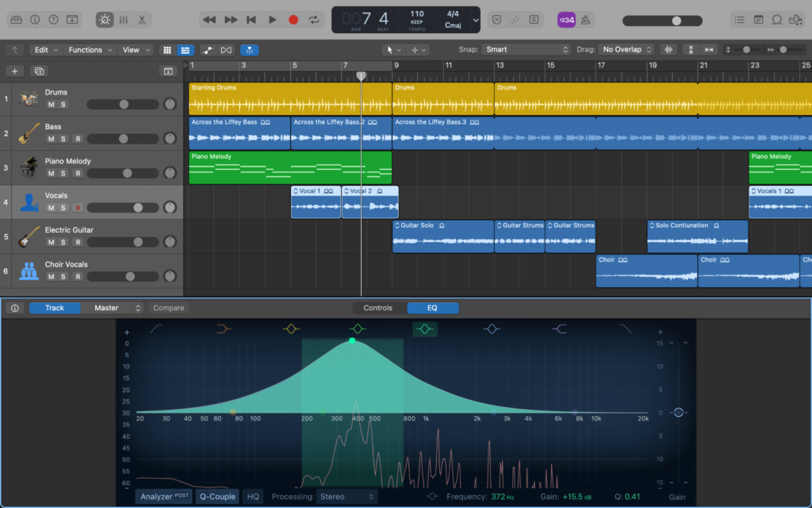Click the Analyzer POST button
This screenshot has width=812, height=508.
(164, 497)
